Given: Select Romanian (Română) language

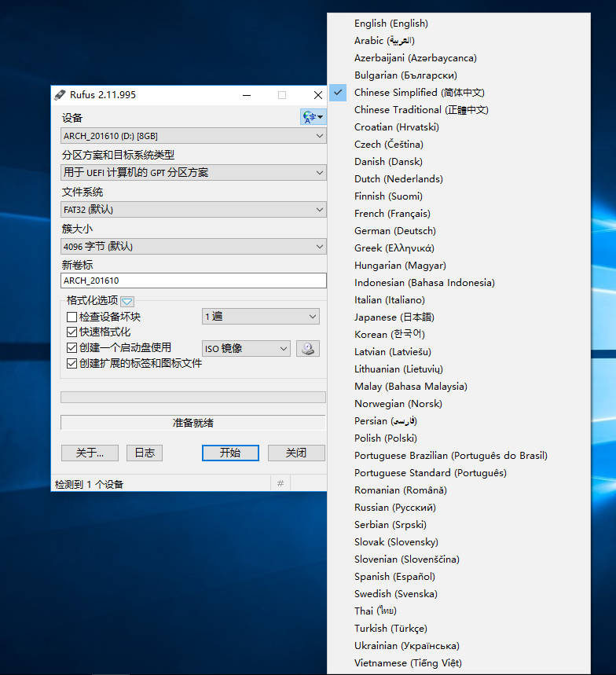Looking at the screenshot, I should [459, 490].
